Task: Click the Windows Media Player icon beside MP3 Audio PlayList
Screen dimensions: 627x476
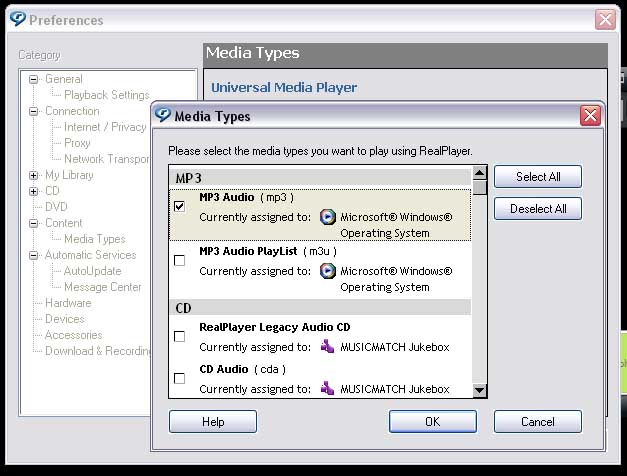Action: tap(327, 271)
